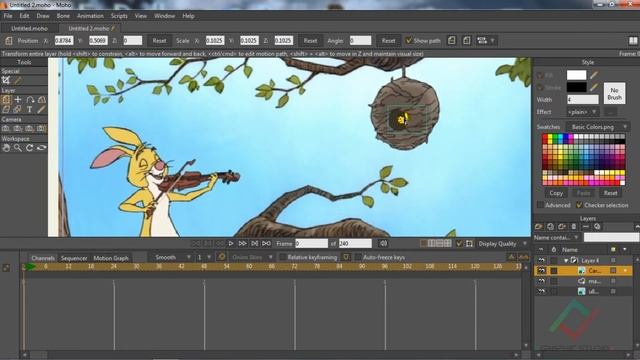640x360 pixels.
Task: Open the Draw menu
Action: coord(43,16)
